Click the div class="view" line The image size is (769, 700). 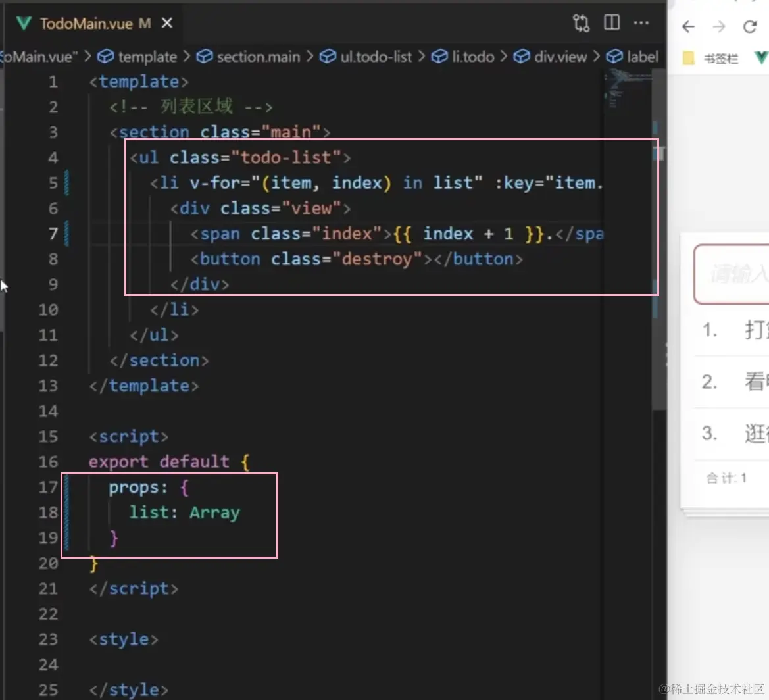click(260, 209)
